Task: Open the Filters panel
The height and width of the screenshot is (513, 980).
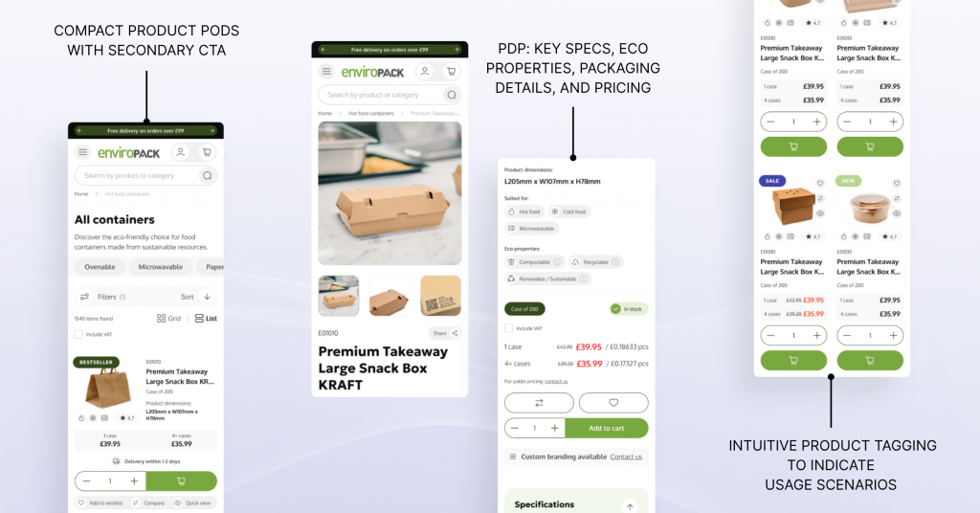Action: [x=103, y=297]
